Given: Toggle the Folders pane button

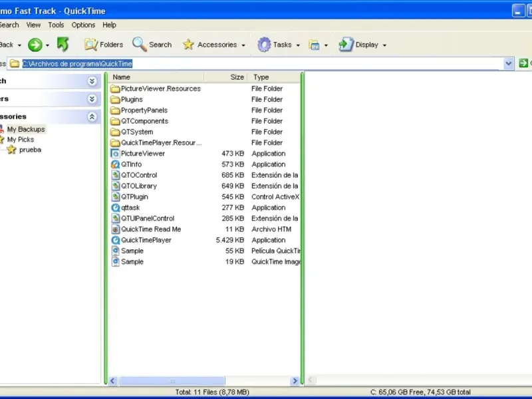Looking at the screenshot, I should click(104, 45).
